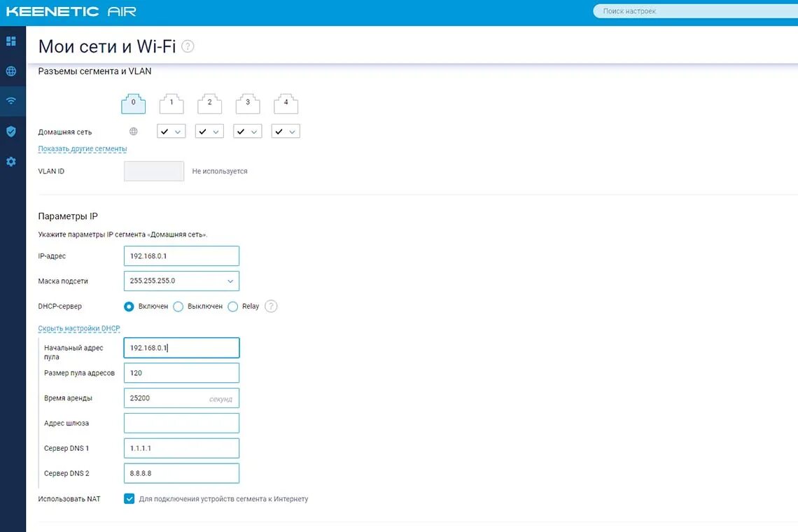Click the Параметры IP heading
Screen dimensions: 798x532
68,216
